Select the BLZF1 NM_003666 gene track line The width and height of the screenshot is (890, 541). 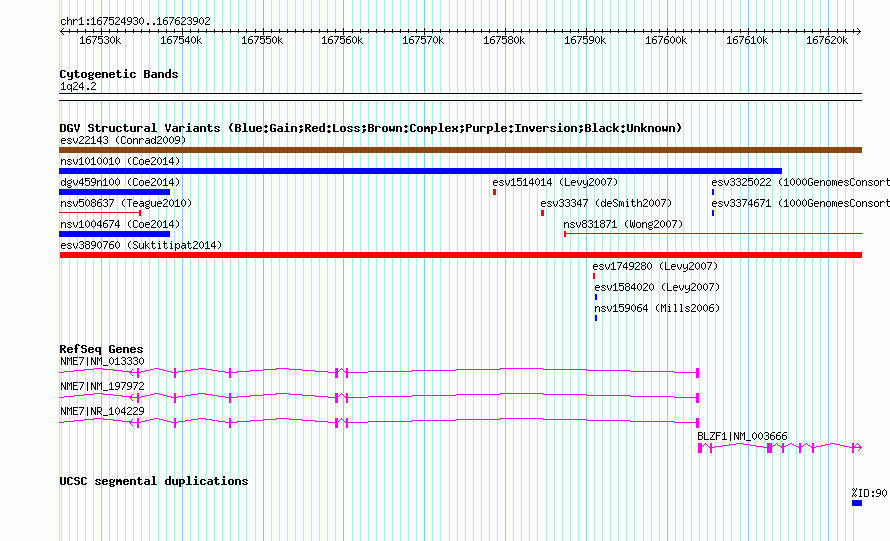pyautogui.click(x=780, y=447)
